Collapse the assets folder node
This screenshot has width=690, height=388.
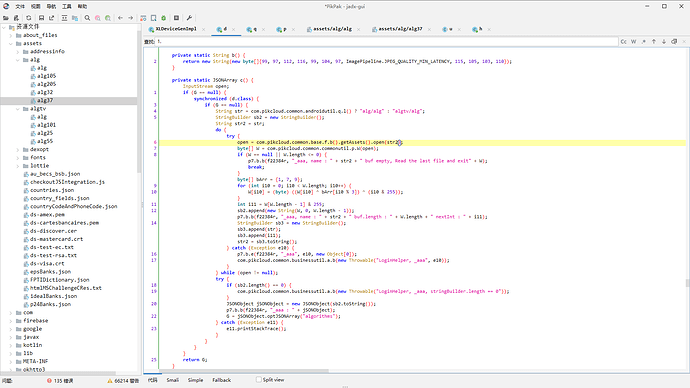(11, 44)
